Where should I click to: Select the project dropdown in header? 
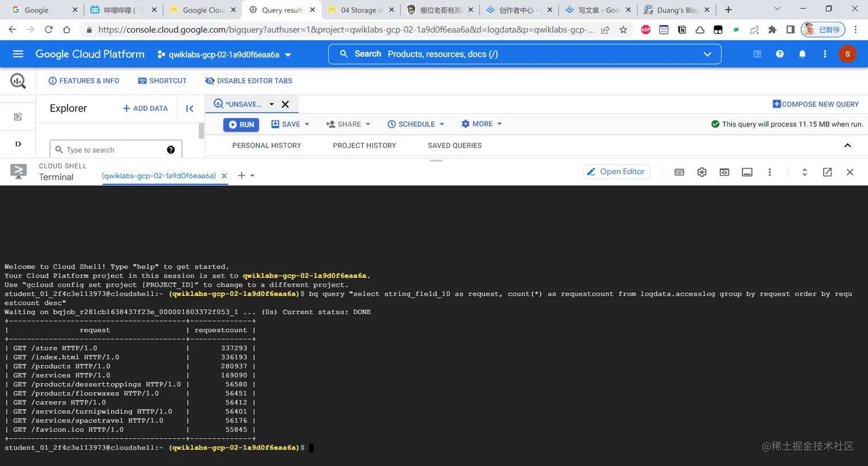224,55
